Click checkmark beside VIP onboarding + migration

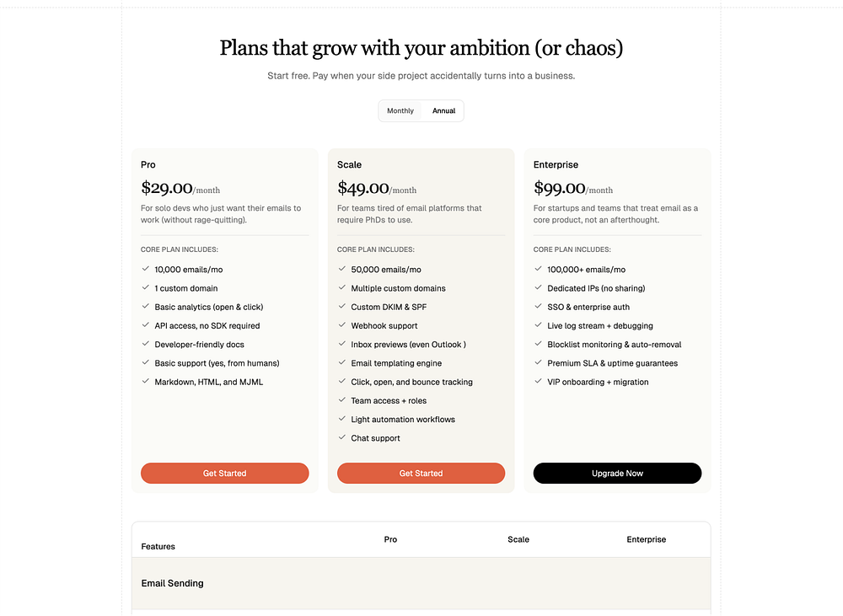(539, 382)
